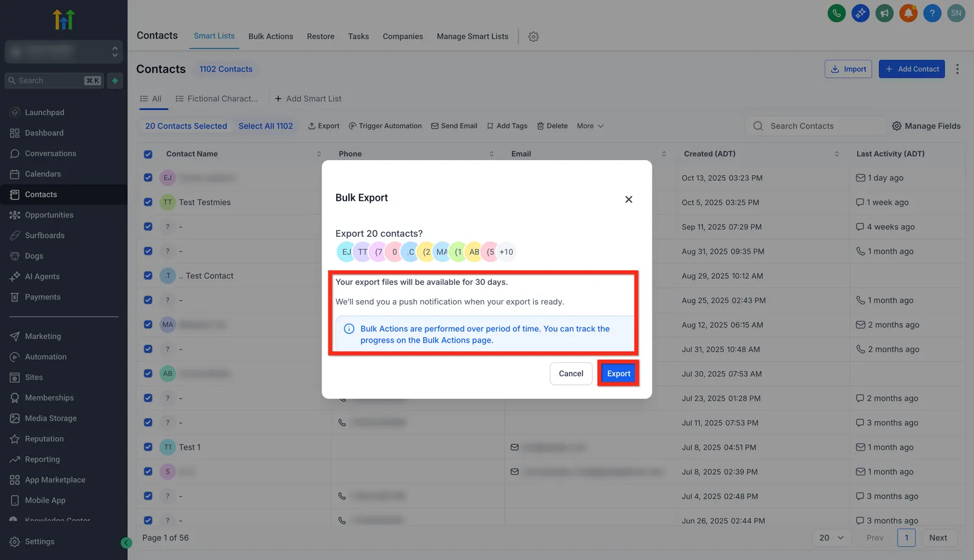Click the Search Contacts field
The width and height of the screenshot is (974, 560).
pyautogui.click(x=816, y=126)
